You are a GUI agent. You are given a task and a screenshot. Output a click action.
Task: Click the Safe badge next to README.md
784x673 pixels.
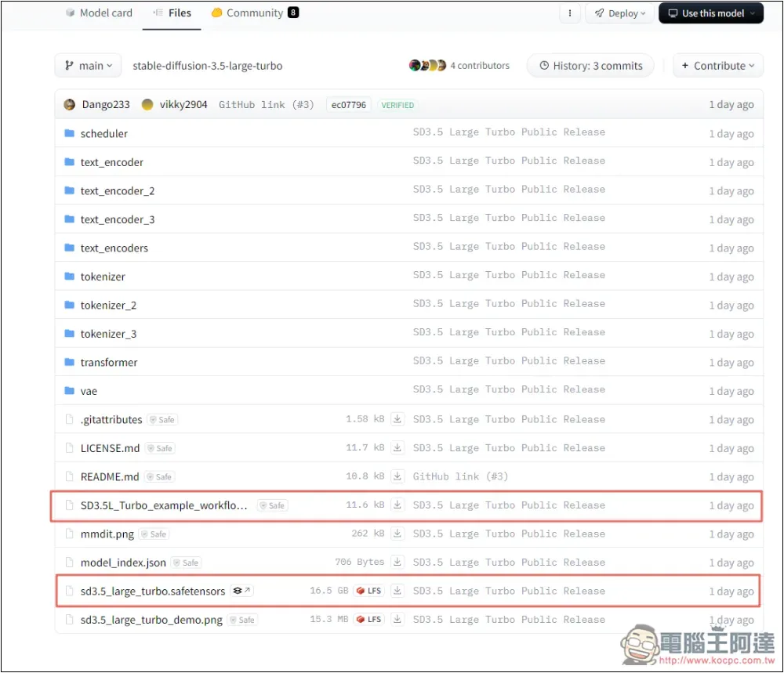coord(159,476)
